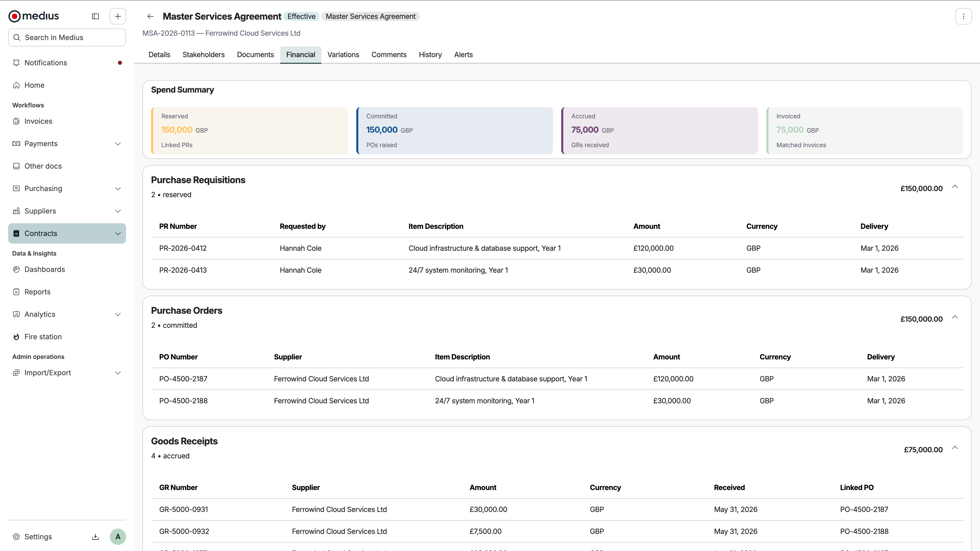Expand the Contracts menu chevron
980x551 pixels.
(x=118, y=233)
